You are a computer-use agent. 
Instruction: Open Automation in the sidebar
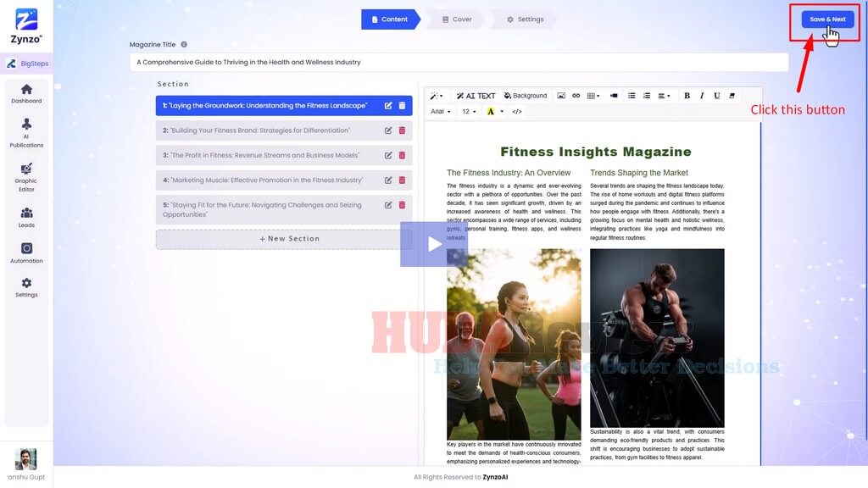(x=26, y=252)
